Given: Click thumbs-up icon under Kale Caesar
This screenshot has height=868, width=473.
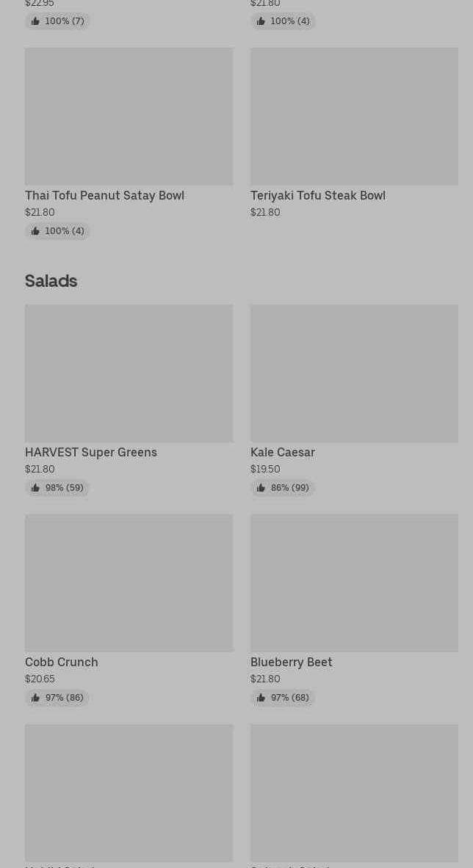Looking at the screenshot, I should click(x=261, y=488).
